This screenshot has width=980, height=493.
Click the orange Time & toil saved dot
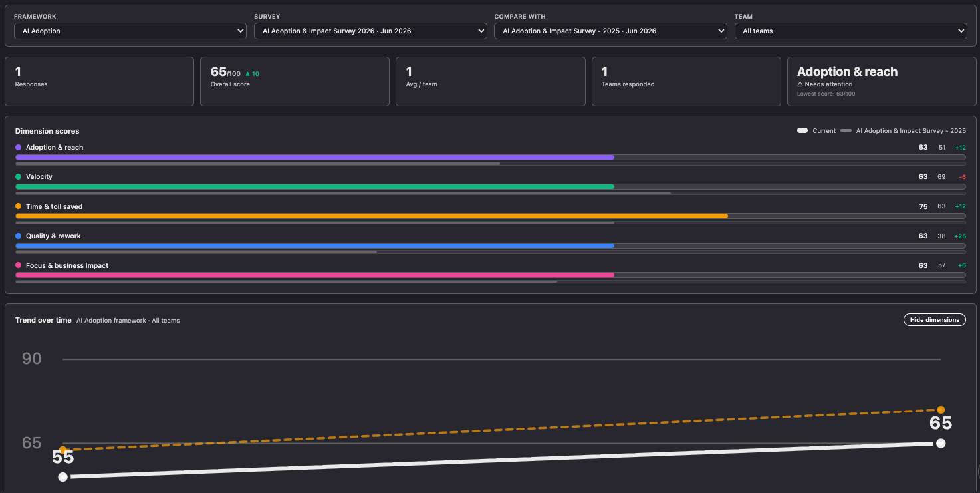[x=19, y=206]
